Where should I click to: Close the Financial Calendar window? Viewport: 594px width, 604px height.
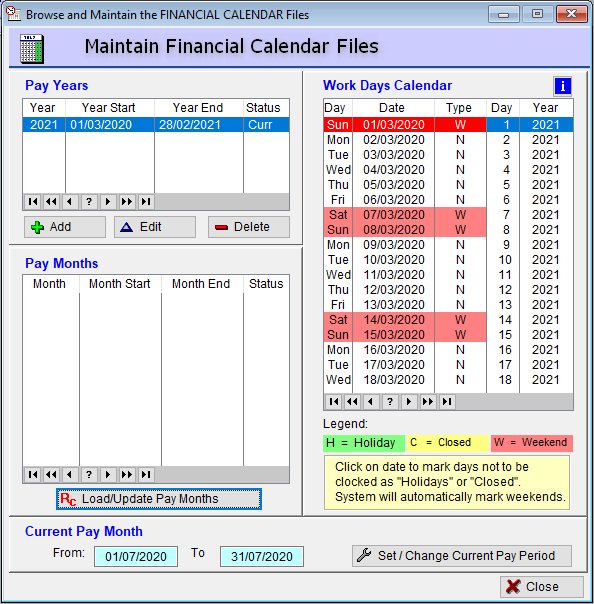coord(542,587)
